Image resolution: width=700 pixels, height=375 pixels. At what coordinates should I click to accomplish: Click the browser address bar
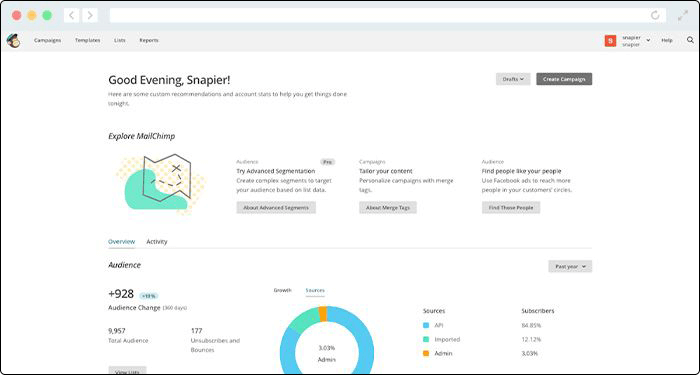coord(388,16)
